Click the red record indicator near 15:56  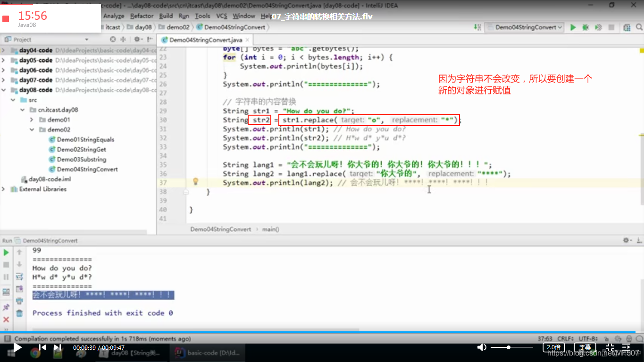[x=6, y=19]
